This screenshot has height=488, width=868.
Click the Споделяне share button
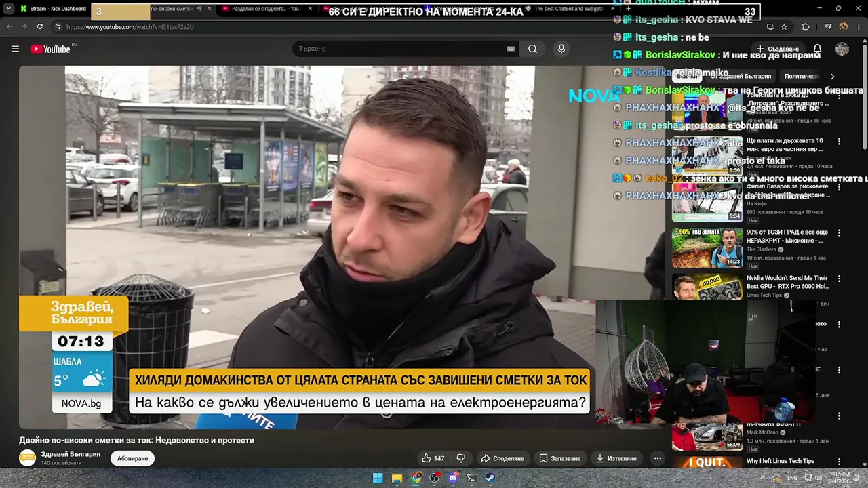pos(502,458)
